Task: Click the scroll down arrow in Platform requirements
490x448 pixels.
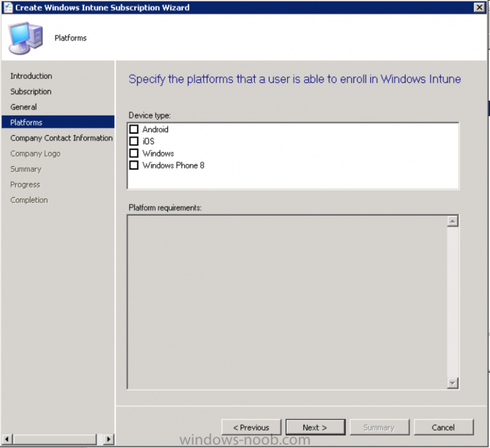Action: point(452,383)
